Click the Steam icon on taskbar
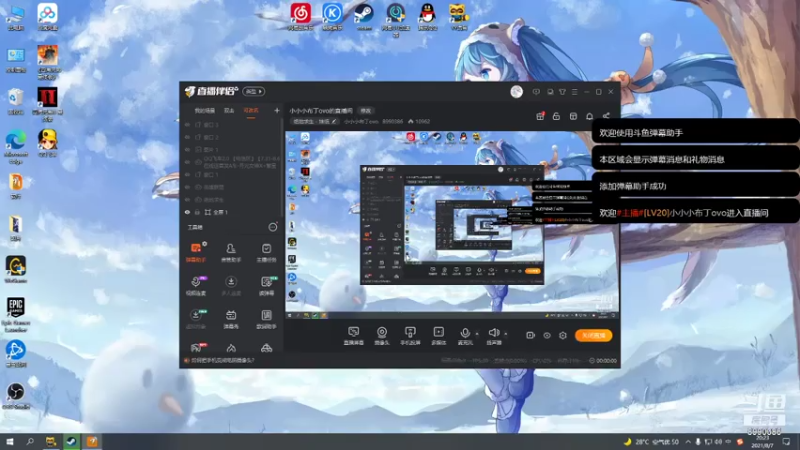Image resolution: width=800 pixels, height=450 pixels. pos(71,442)
